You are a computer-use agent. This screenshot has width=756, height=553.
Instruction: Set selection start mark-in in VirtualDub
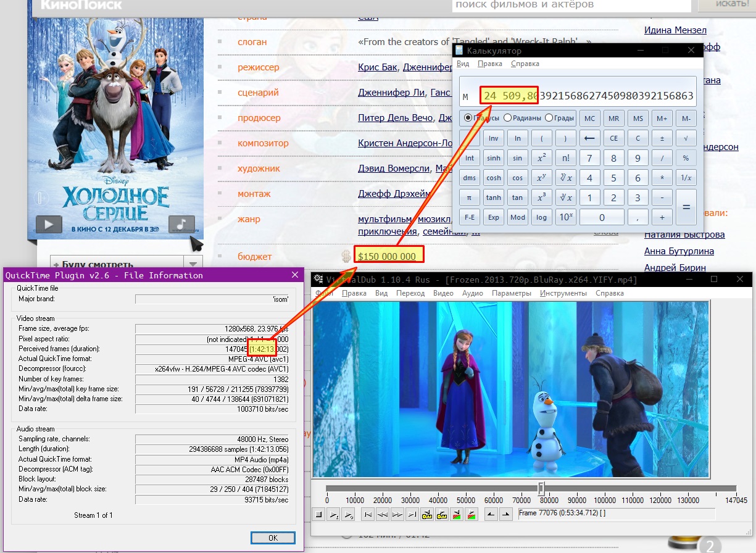491,514
